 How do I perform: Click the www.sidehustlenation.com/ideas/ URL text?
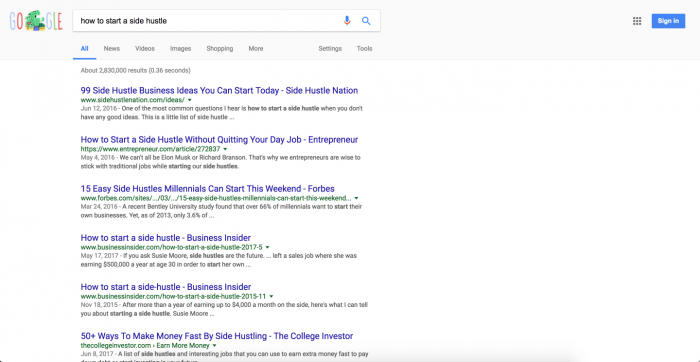click(133, 100)
